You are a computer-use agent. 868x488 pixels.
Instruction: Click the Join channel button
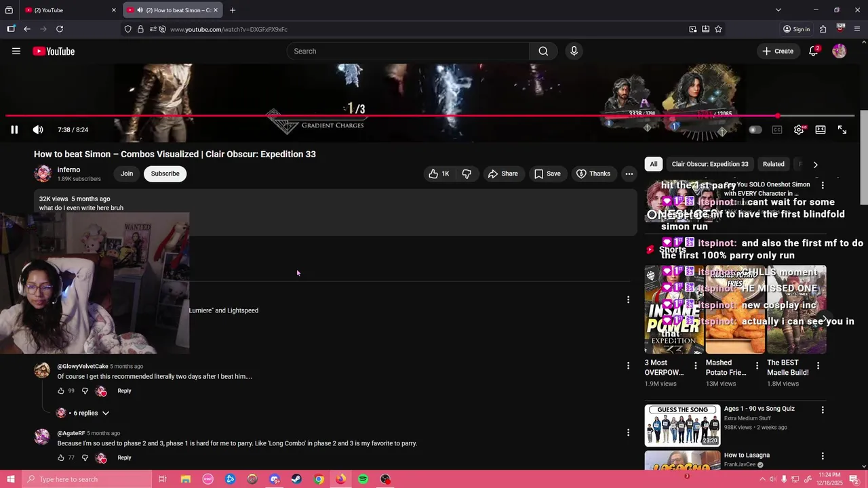(x=127, y=174)
